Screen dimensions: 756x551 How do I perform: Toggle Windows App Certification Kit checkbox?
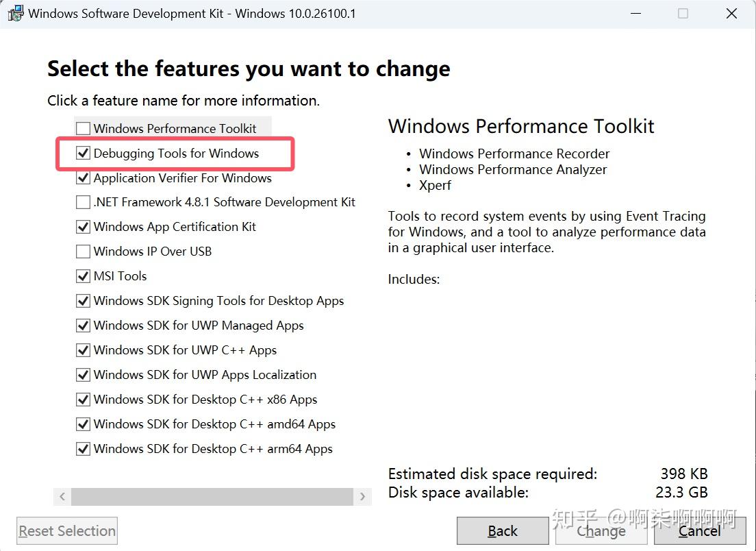83,227
